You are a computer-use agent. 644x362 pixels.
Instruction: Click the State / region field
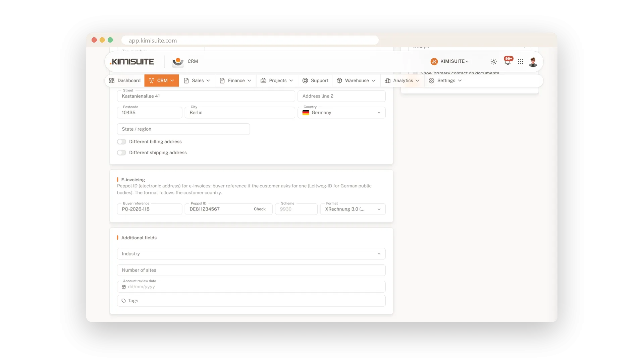[x=183, y=129]
